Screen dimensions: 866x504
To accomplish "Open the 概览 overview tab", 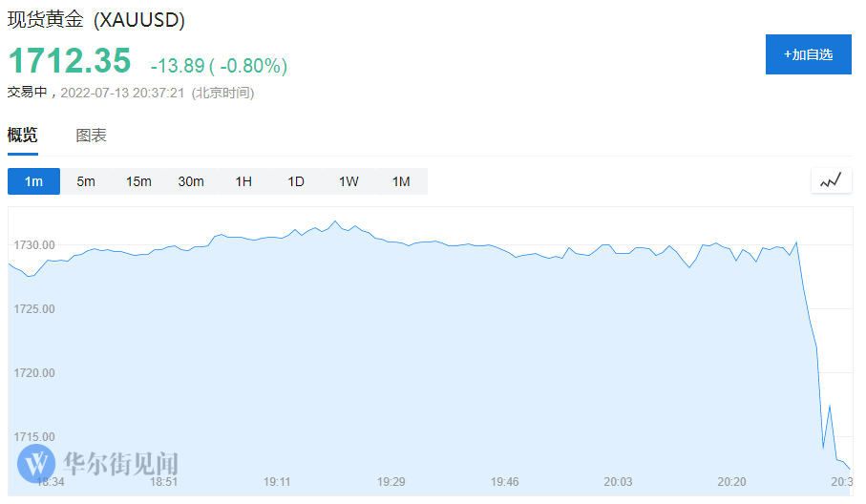I will click(23, 136).
